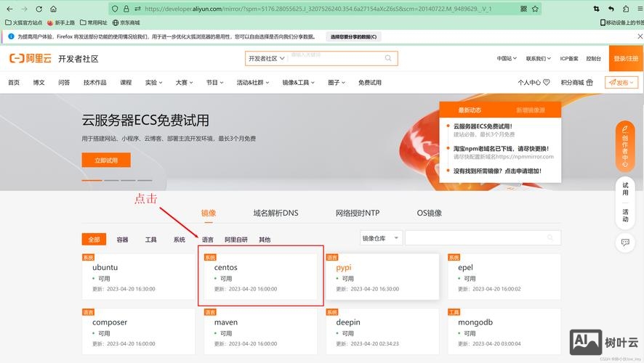Expand the 活动&社群 nav dropdown
644x363 pixels.
coord(253,83)
